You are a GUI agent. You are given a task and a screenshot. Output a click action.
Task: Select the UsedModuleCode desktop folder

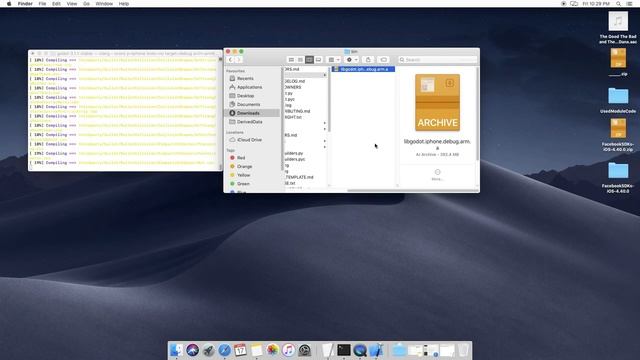pos(618,100)
